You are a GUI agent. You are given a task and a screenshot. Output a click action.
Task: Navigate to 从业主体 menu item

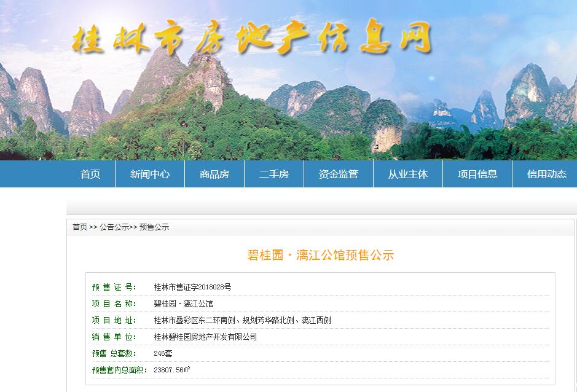pyautogui.click(x=407, y=174)
